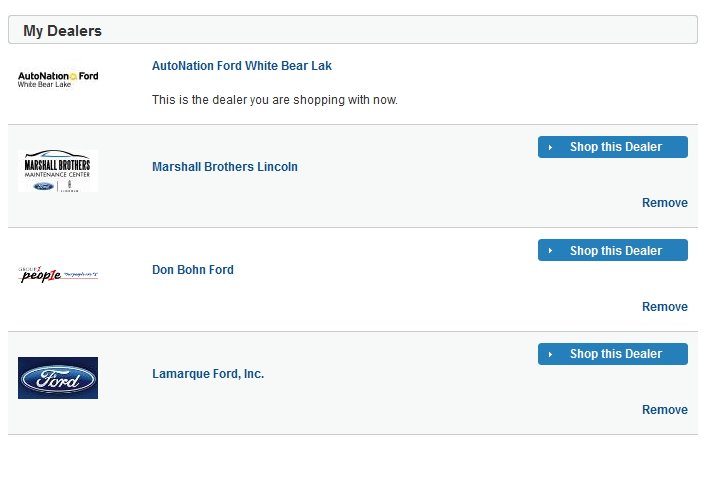Click the current shopping dealer status text
Viewport: 709px width, 479px height.
click(x=274, y=100)
